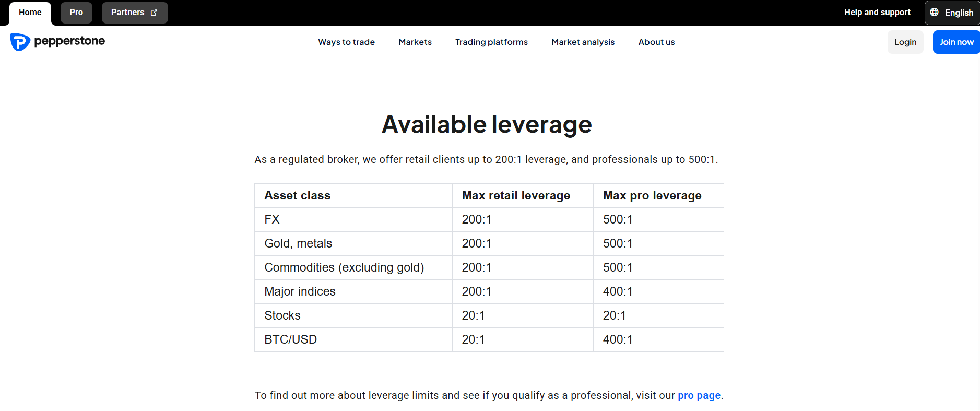Open the Market analysis menu
The image size is (980, 411).
click(583, 42)
